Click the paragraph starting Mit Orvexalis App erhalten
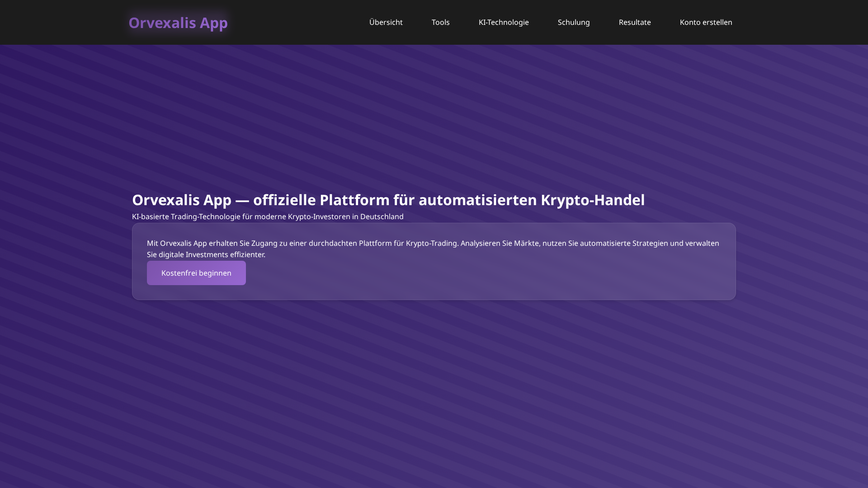This screenshot has width=868, height=488. point(433,249)
